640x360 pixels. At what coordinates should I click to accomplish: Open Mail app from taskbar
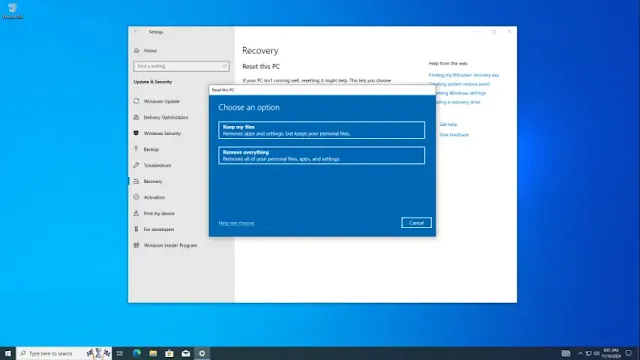click(x=186, y=353)
